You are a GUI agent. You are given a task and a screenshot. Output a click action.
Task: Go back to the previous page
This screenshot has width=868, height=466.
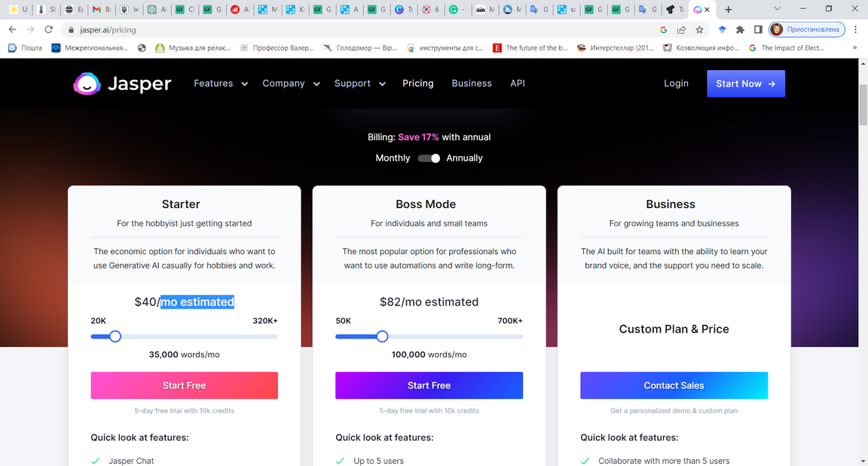click(12, 29)
